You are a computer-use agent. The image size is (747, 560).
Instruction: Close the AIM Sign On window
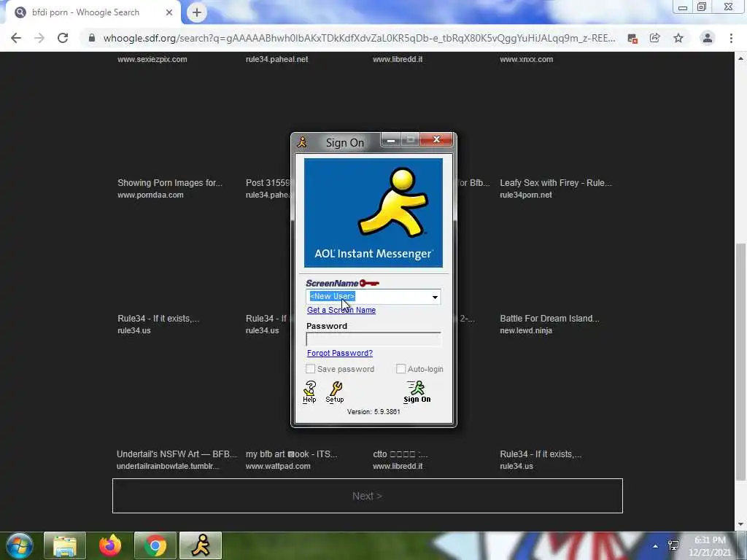[x=436, y=139]
